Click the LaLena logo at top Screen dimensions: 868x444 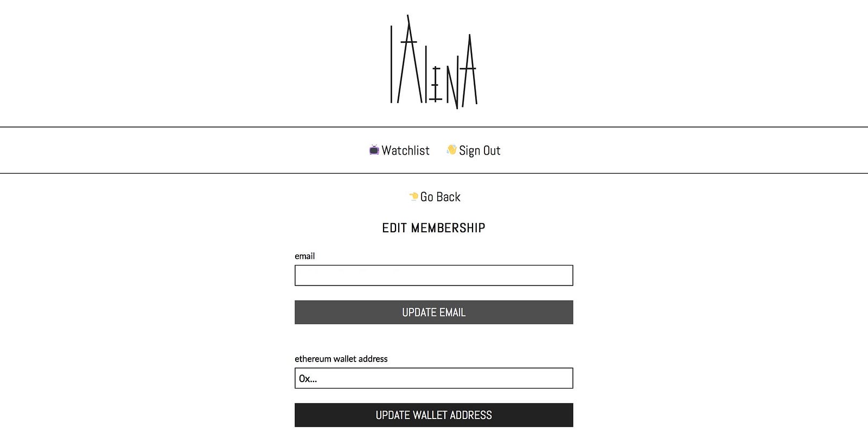point(433,62)
